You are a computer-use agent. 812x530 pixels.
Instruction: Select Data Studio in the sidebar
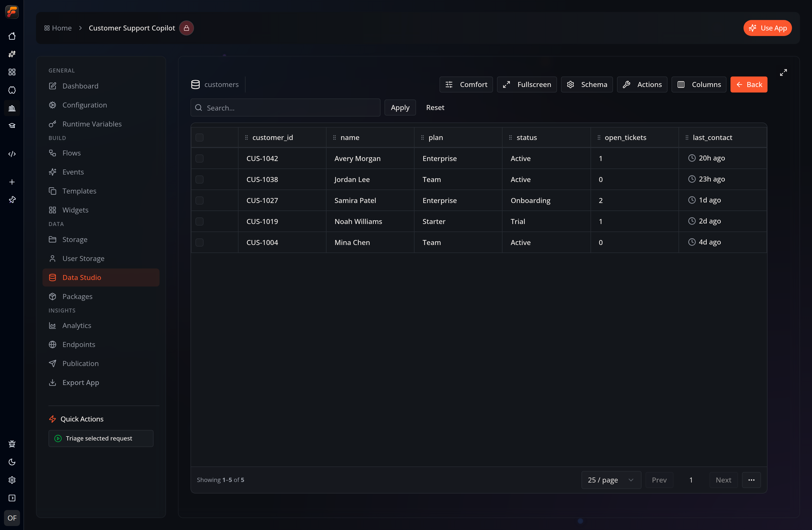point(101,277)
